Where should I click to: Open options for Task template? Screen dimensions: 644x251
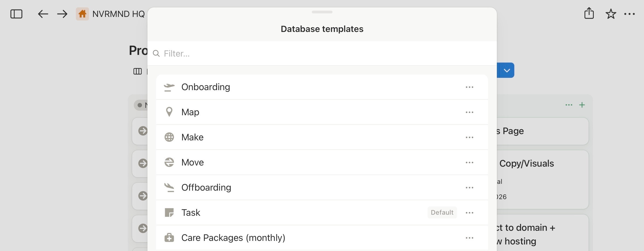tap(469, 213)
